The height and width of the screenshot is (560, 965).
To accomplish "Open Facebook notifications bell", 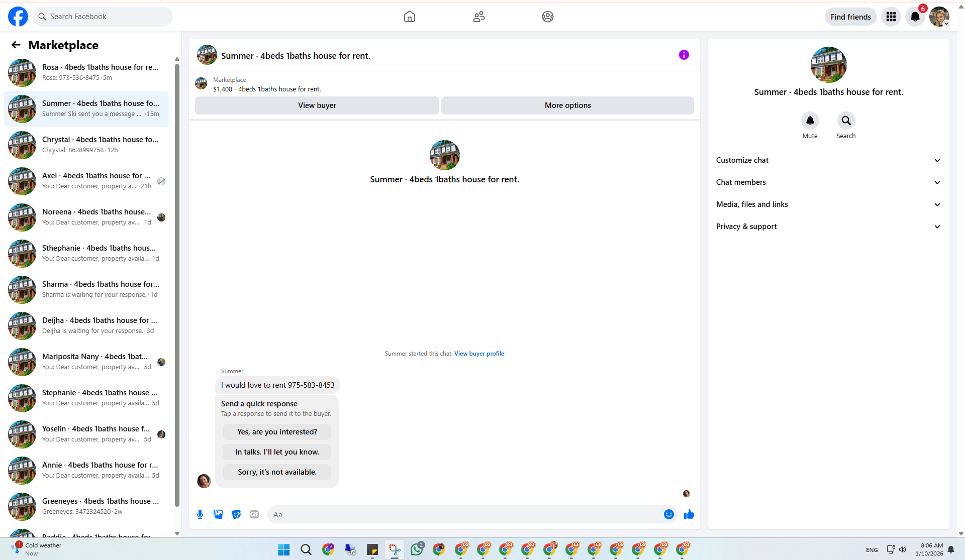I will 915,17.
